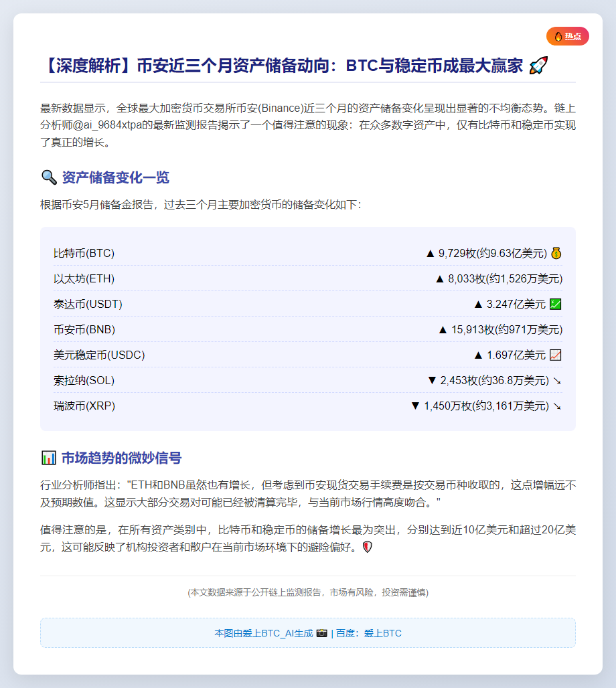This screenshot has width=616, height=688.
Task: Click the USDC value 1.697亿美元
Action: click(516, 355)
